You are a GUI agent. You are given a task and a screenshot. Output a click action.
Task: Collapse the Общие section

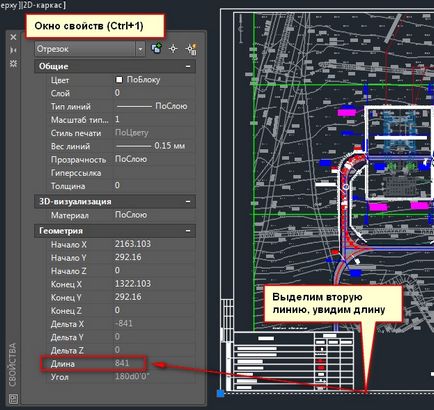(x=188, y=66)
